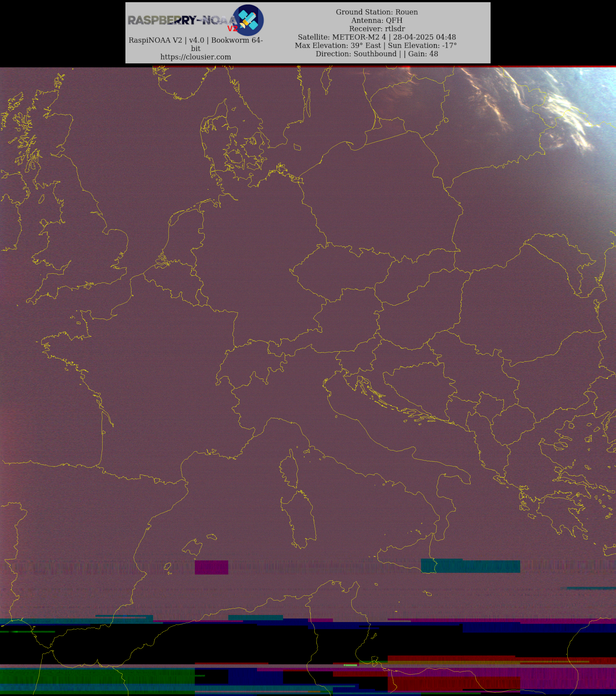Click the "RaspiNOAA V2 | v4.0" version text
The height and width of the screenshot is (696, 616).
[x=196, y=44]
